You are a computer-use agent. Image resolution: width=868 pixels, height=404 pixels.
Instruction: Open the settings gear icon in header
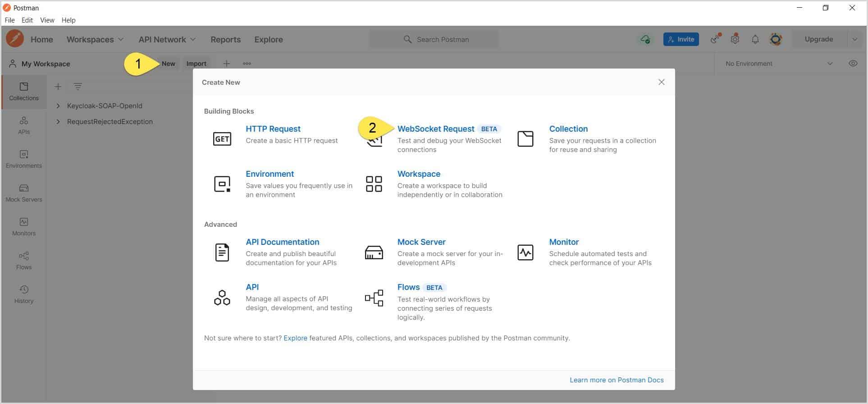735,39
